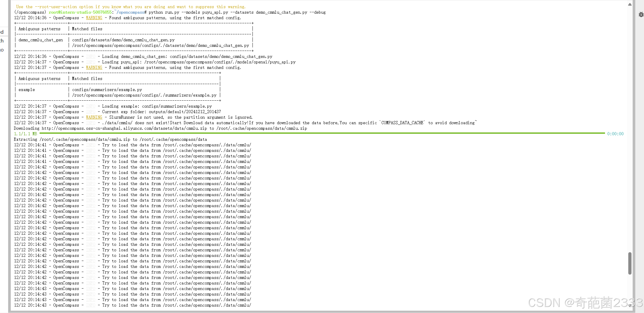Viewport: 644px width, 313px height.
Task: Click the scroll-up triangle above the scrollbar
Action: pyautogui.click(x=630, y=4)
